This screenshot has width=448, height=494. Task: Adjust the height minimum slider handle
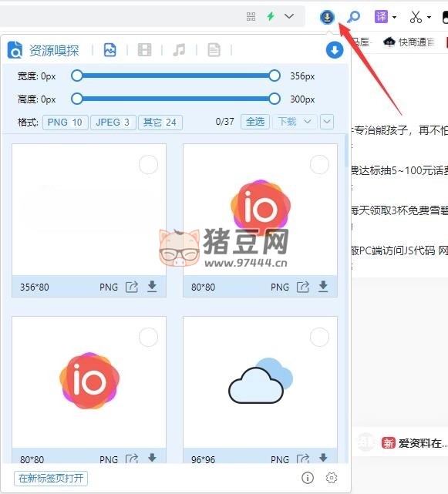(76, 99)
